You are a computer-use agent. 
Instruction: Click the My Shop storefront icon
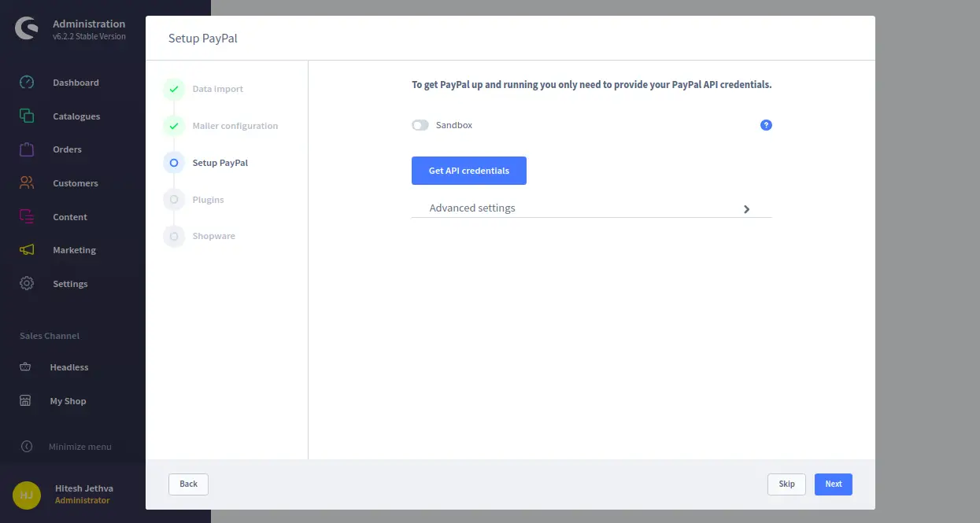[x=25, y=401]
